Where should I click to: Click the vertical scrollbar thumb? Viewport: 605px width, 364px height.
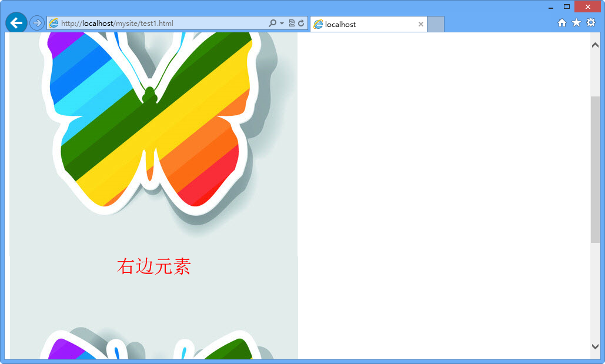point(595,169)
